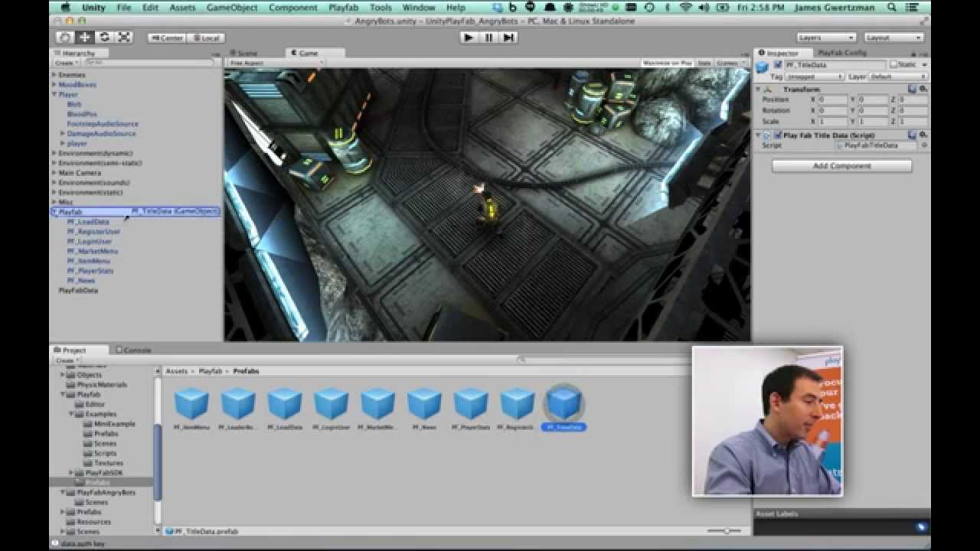Select the PF_LoadData prefab icon
Screen dimensions: 980x551
click(x=285, y=403)
